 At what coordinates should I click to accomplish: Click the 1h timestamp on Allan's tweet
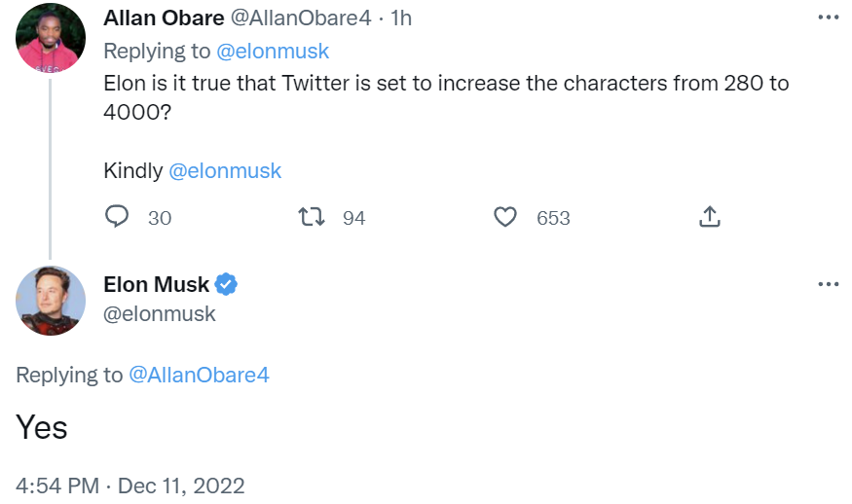pyautogui.click(x=401, y=18)
